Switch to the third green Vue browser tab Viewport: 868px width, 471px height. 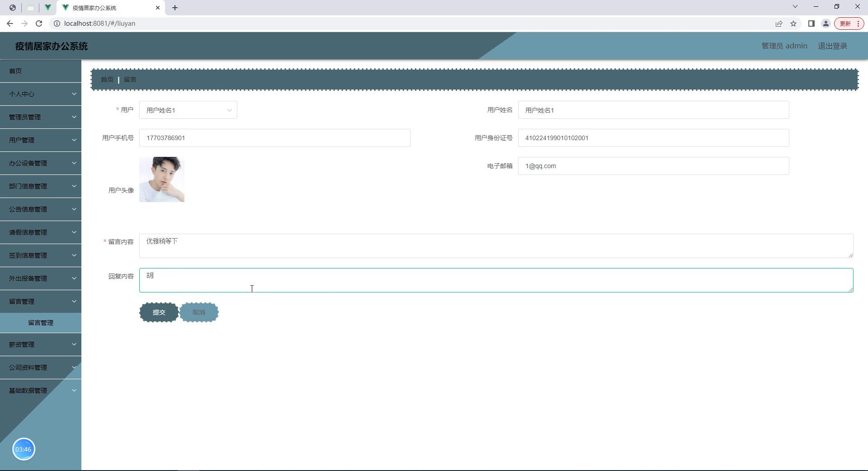47,8
